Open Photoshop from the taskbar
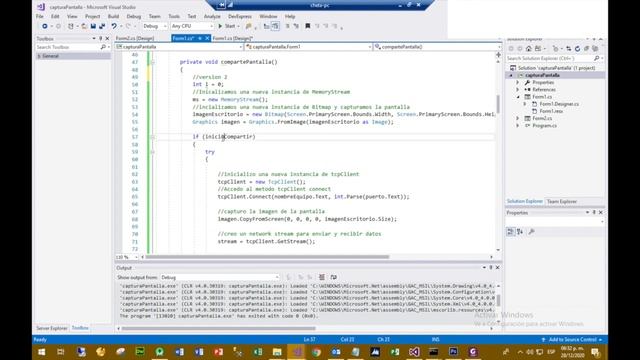640x360 pixels. (453, 352)
